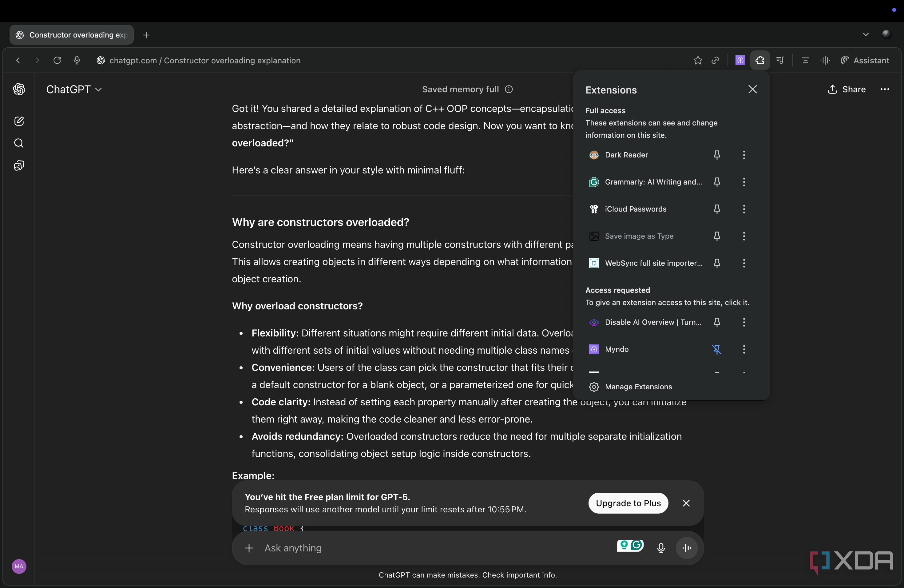The width and height of the screenshot is (904, 588).
Task: Click Upgrade to Plus button
Action: [x=628, y=503]
